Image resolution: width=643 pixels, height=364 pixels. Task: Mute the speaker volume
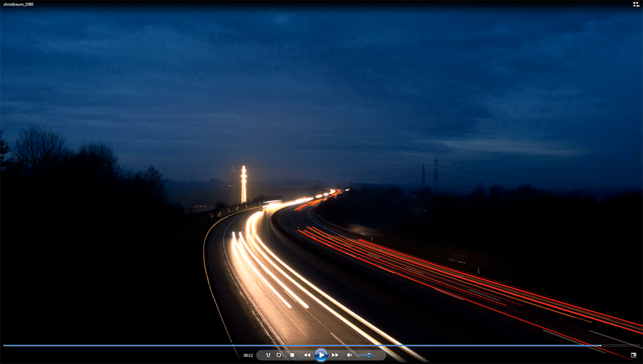pos(350,355)
